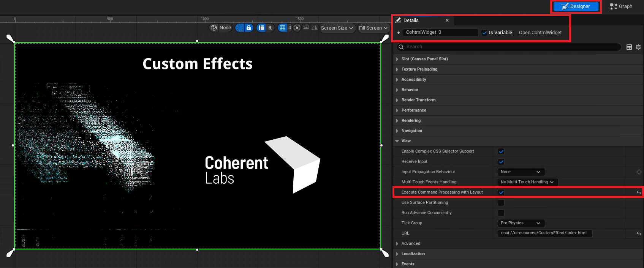Toggle the padlock layout lock button
The width and height of the screenshot is (644, 268).
click(x=249, y=28)
